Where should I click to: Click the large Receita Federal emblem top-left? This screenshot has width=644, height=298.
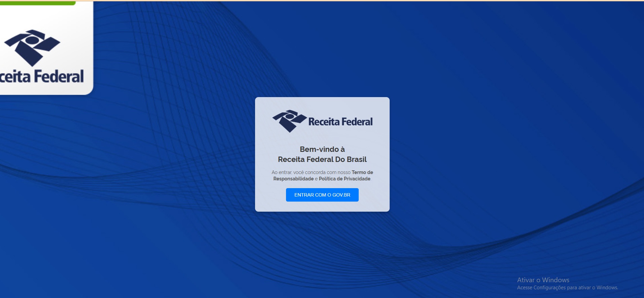tap(32, 47)
